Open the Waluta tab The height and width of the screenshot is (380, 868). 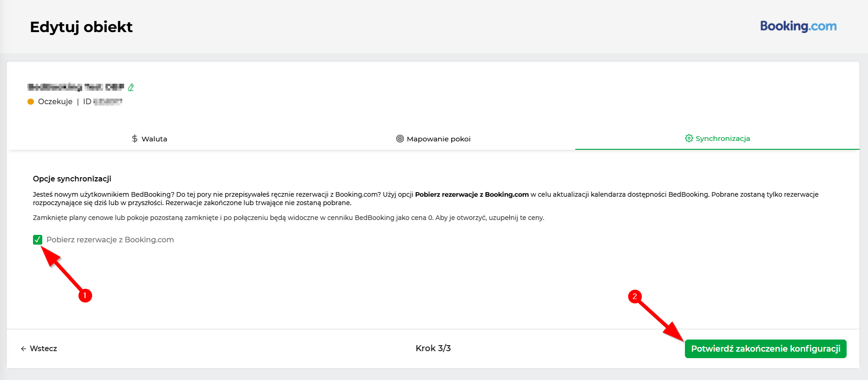click(x=150, y=139)
